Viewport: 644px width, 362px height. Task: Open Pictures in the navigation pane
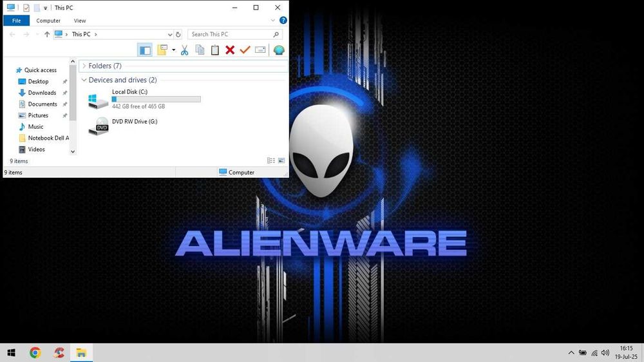tap(38, 115)
